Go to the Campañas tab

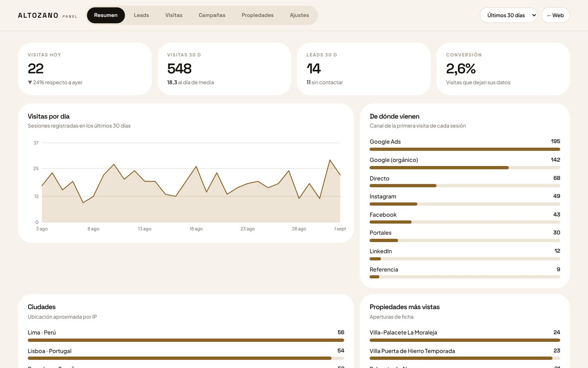pyautogui.click(x=212, y=15)
